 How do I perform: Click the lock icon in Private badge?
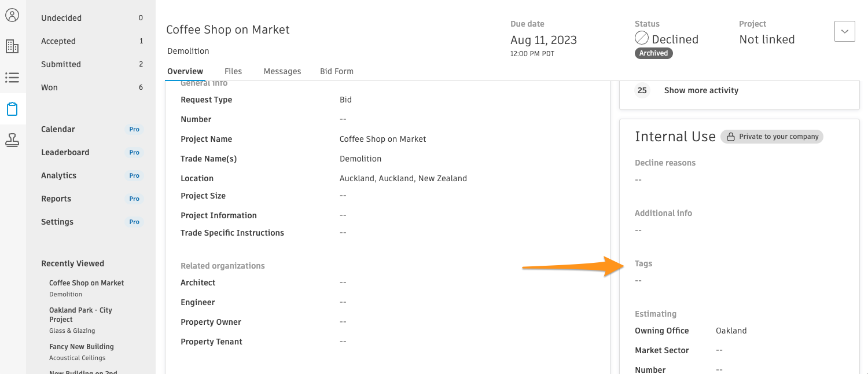[x=731, y=137]
